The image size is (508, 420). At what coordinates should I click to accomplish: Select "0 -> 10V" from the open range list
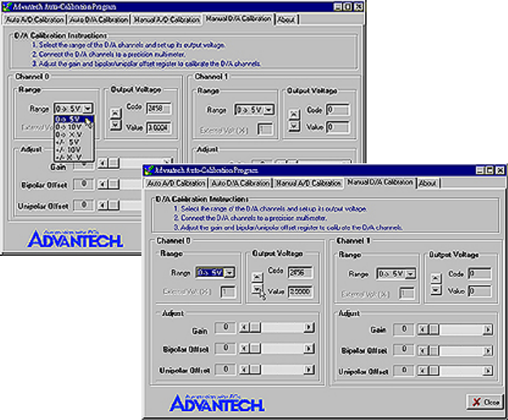[69, 128]
